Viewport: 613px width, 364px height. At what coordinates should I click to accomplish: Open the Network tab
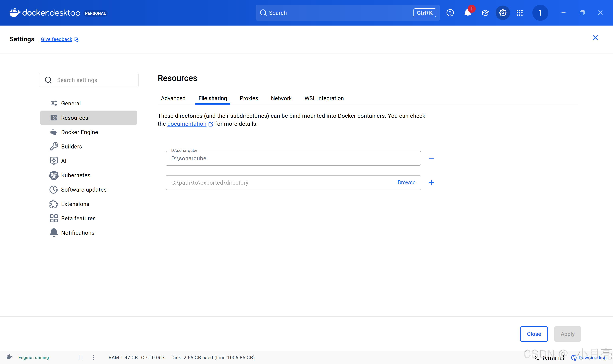[281, 98]
